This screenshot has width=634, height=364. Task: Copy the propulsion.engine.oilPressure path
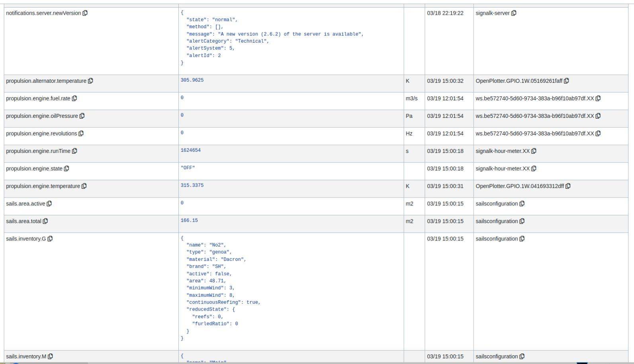(x=82, y=116)
